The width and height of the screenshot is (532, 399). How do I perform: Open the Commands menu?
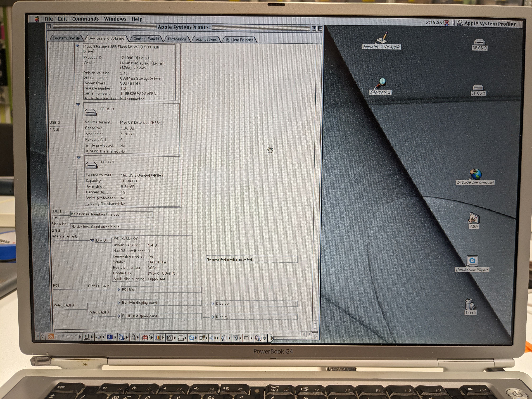click(85, 19)
